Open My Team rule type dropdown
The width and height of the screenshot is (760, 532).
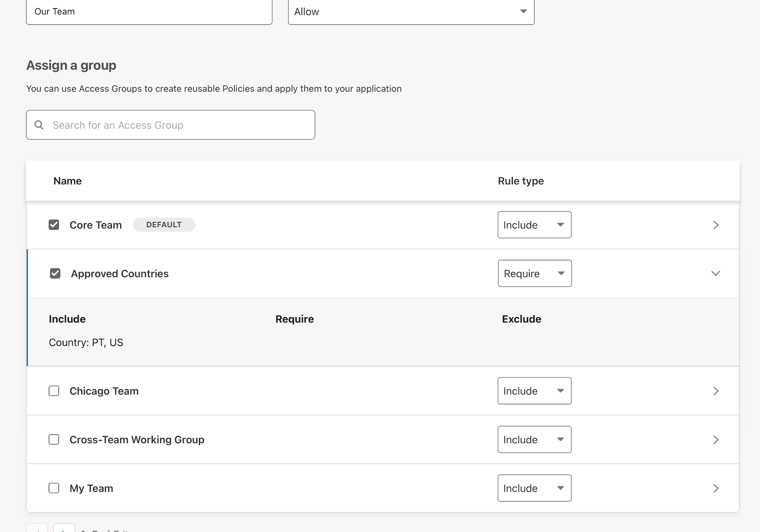(x=534, y=488)
